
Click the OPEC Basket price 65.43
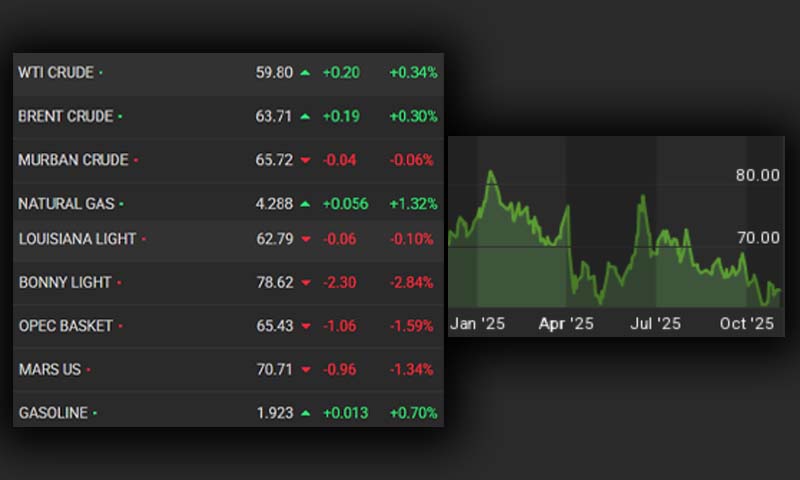tap(274, 326)
